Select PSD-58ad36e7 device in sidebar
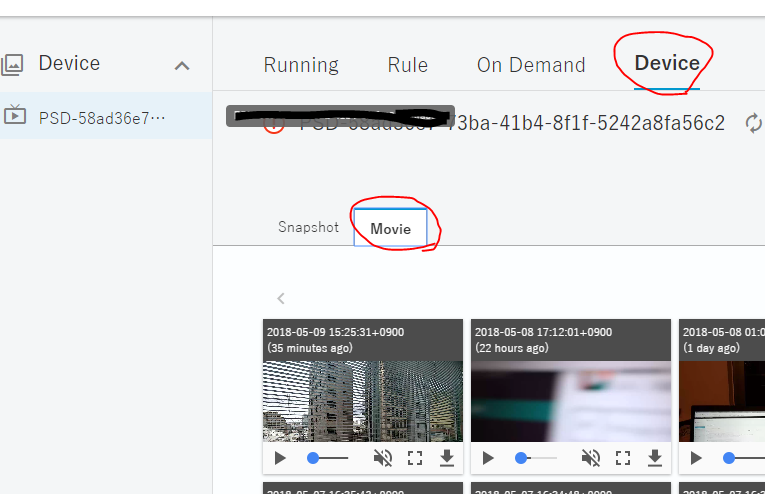765x494 pixels. click(106, 116)
